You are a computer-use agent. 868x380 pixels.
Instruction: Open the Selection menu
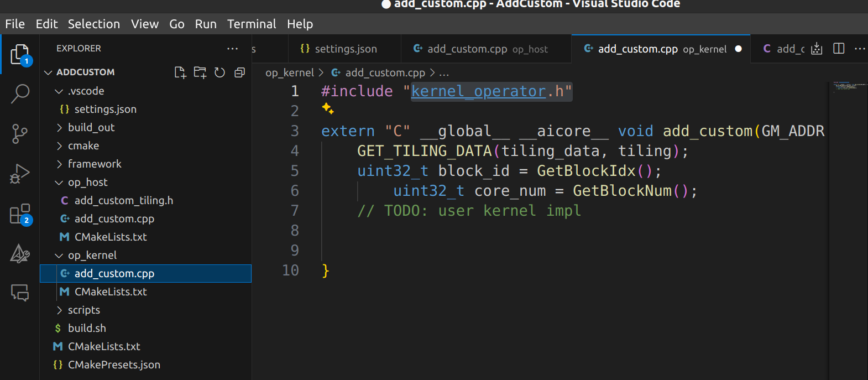pyautogui.click(x=94, y=24)
